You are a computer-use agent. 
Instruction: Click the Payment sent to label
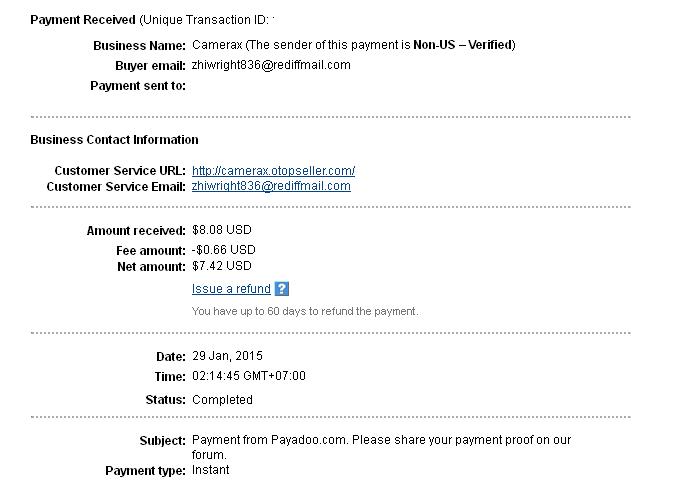click(137, 86)
